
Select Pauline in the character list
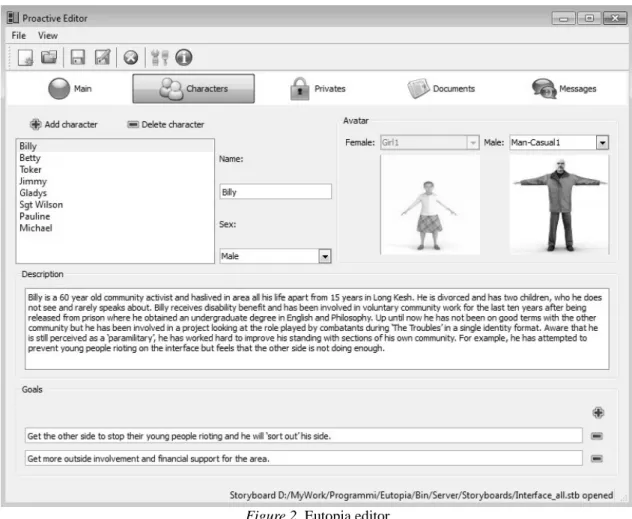pos(115,216)
